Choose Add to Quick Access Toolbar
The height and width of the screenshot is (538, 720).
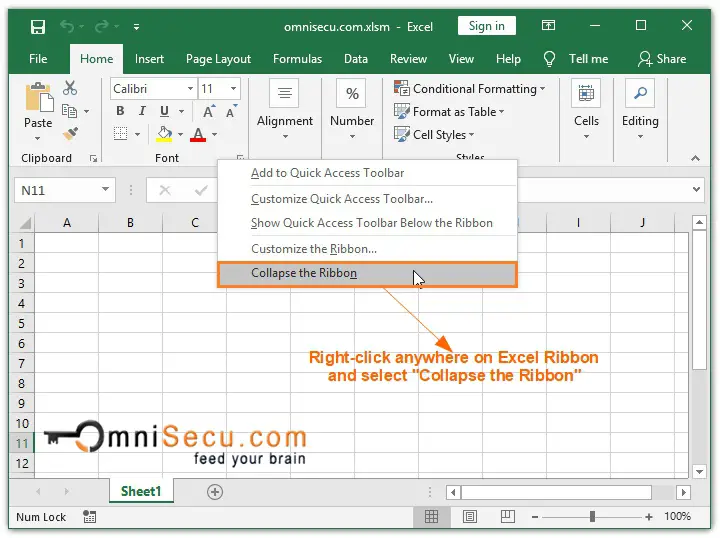pyautogui.click(x=367, y=173)
